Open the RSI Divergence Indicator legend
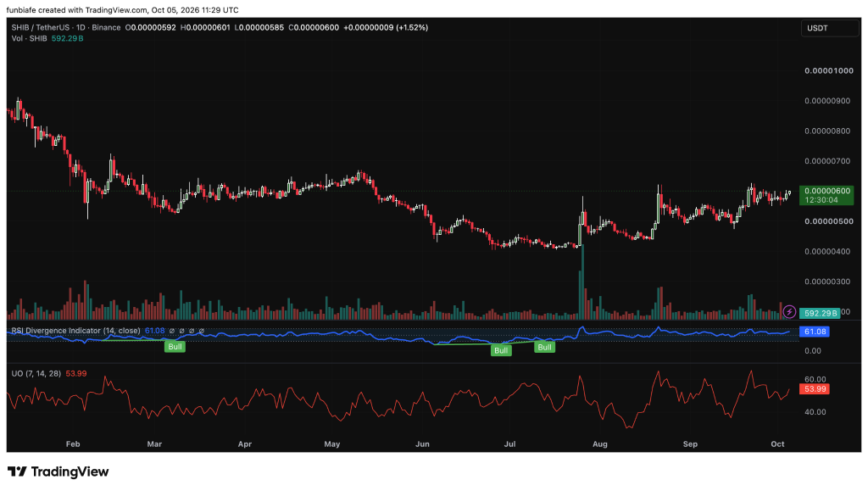Screen dimensions: 868x491 coord(75,331)
